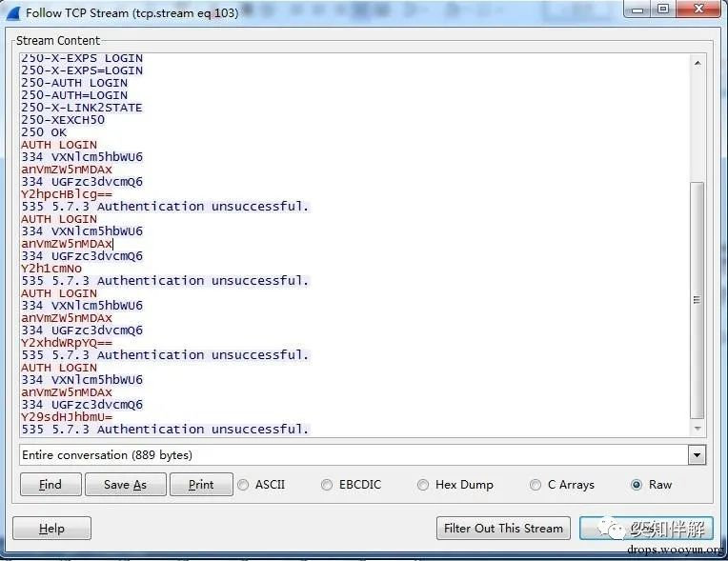Select the EBCDIC display format
Screen dimensions: 728x561
[x=327, y=485]
